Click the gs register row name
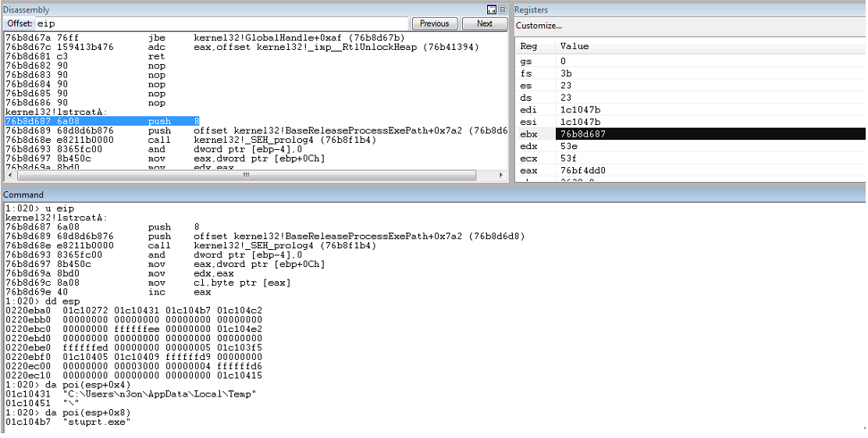This screenshot has height=438, width=868. (x=525, y=61)
